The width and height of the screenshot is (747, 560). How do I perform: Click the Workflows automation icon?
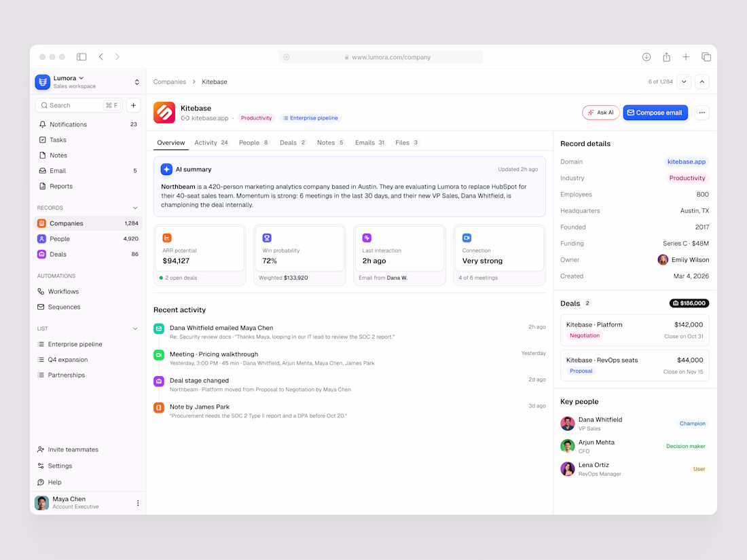[x=41, y=291]
